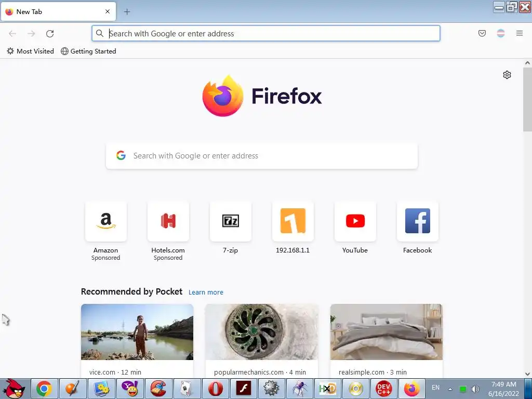Click the page's Google search box
Screen dimensions: 532x399
[262, 156]
